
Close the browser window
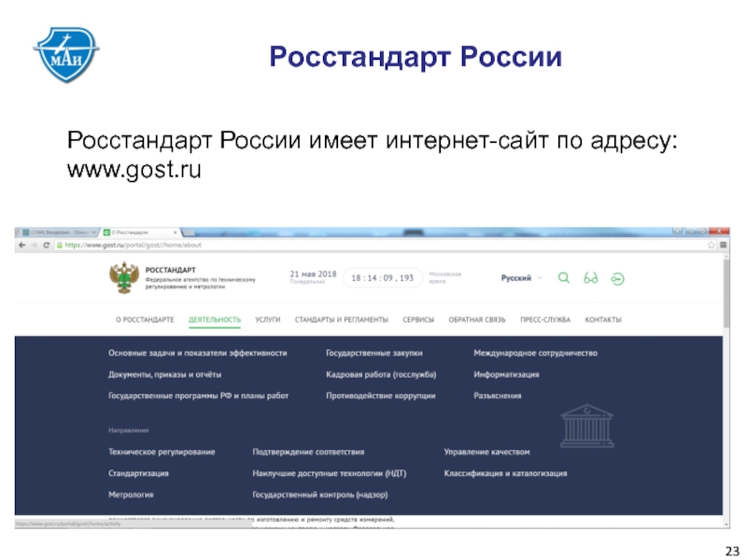[719, 231]
